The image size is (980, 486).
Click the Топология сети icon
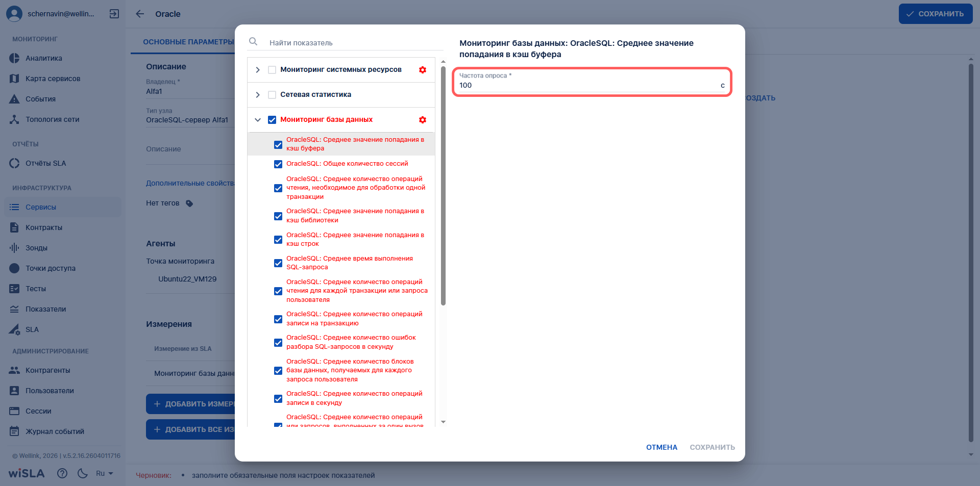[x=14, y=119]
